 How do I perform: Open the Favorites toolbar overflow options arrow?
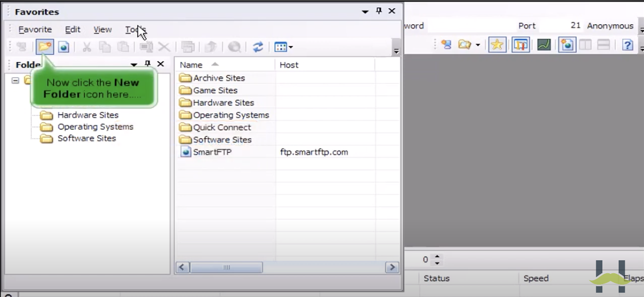(x=397, y=47)
